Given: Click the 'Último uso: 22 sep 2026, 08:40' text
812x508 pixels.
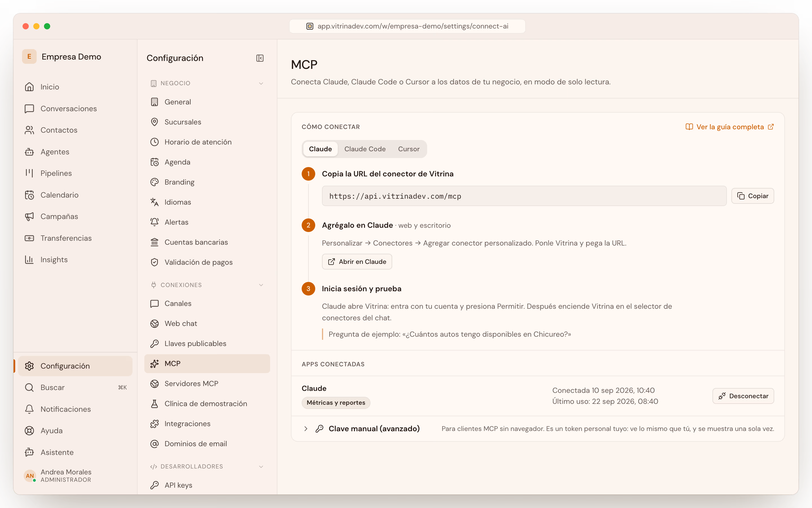Looking at the screenshot, I should point(605,402).
